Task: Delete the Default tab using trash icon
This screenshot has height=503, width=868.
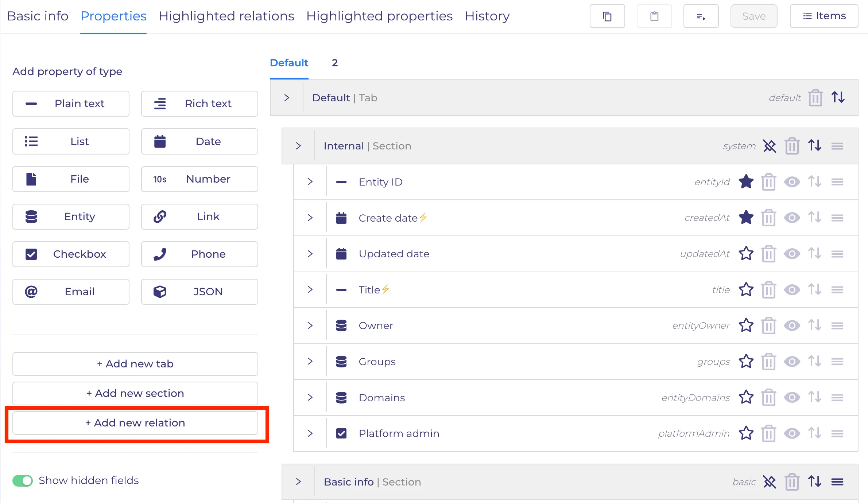Action: [x=815, y=98]
